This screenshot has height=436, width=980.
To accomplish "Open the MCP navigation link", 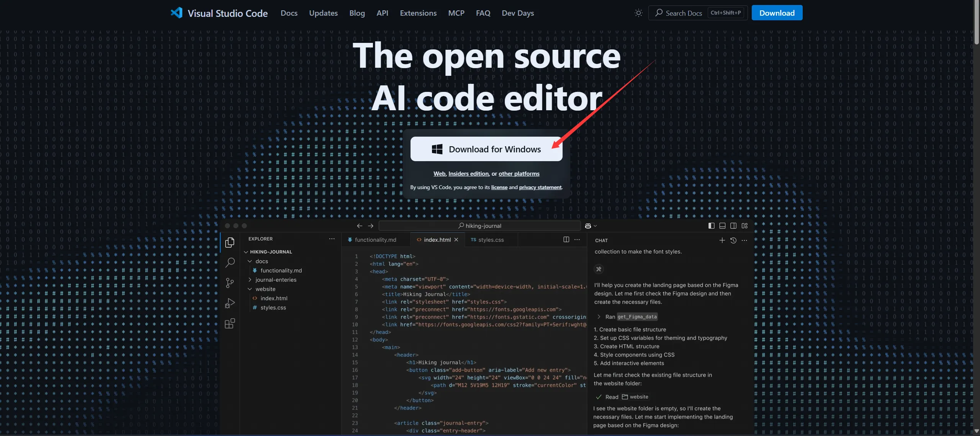I will (x=456, y=13).
